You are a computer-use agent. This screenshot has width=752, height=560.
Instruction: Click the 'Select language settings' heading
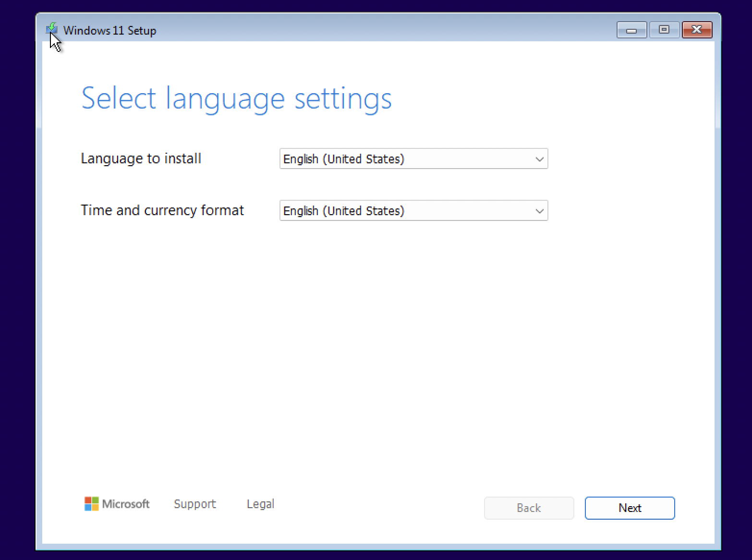click(x=237, y=99)
